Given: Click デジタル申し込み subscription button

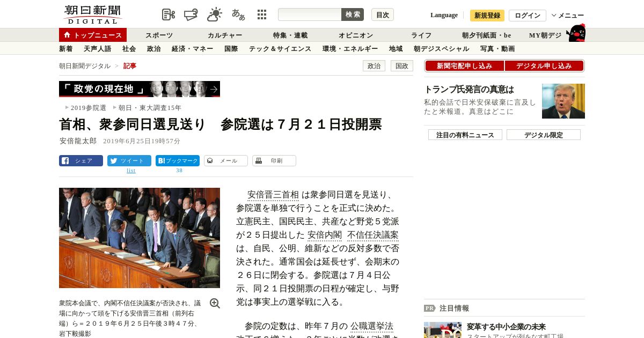Looking at the screenshot, I should coord(544,66).
